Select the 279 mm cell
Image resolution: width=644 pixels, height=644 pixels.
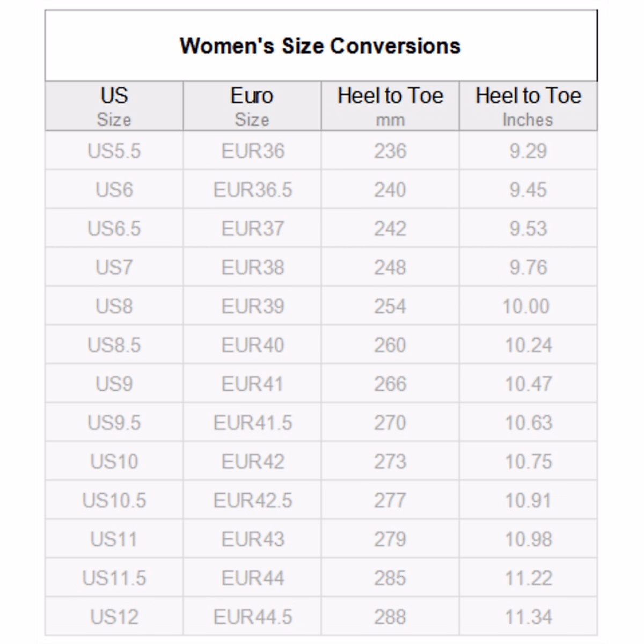390,539
